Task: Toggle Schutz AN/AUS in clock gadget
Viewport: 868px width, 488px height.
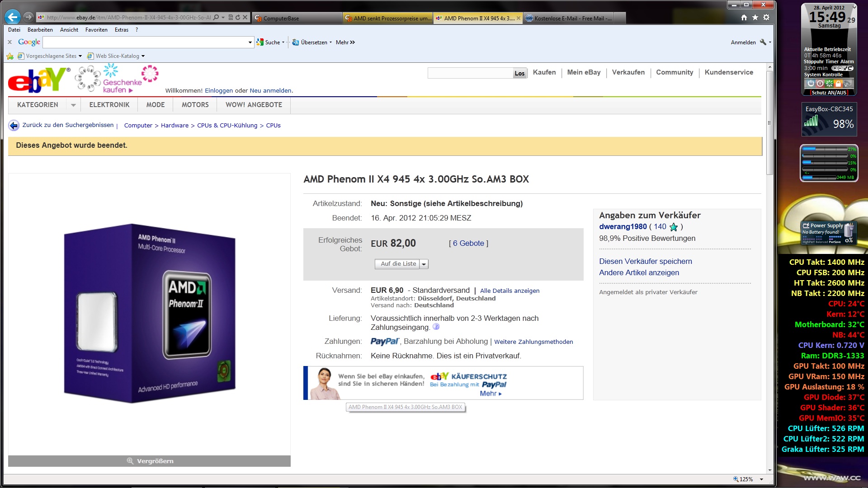Action: [829, 93]
